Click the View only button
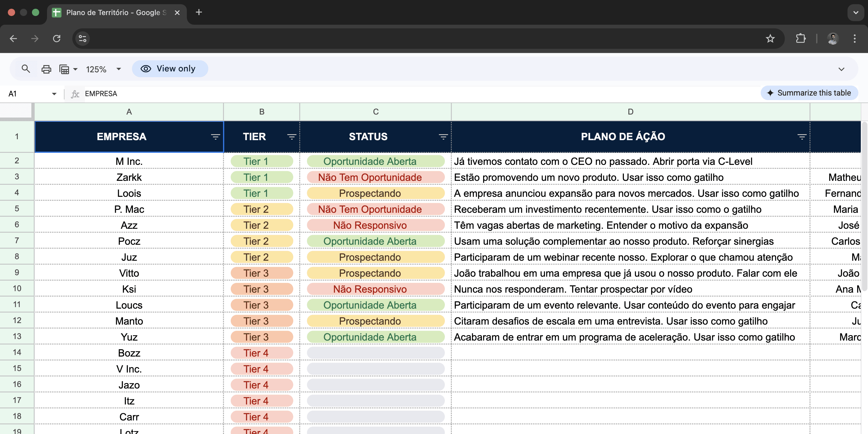868x434 pixels. (x=169, y=69)
